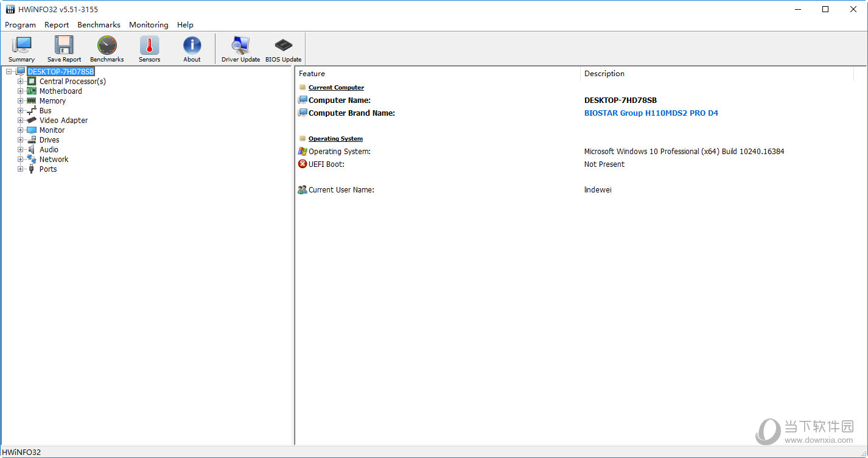Select the Video Adapter tree label
Screen dimensions: 868x458
[63, 120]
